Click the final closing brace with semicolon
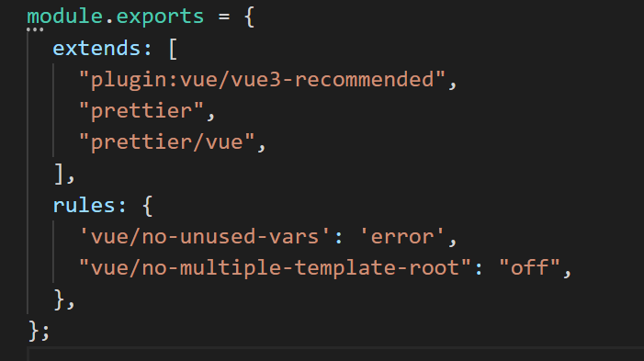Screen dimensions: 644x361 pyautogui.click(x=39, y=331)
